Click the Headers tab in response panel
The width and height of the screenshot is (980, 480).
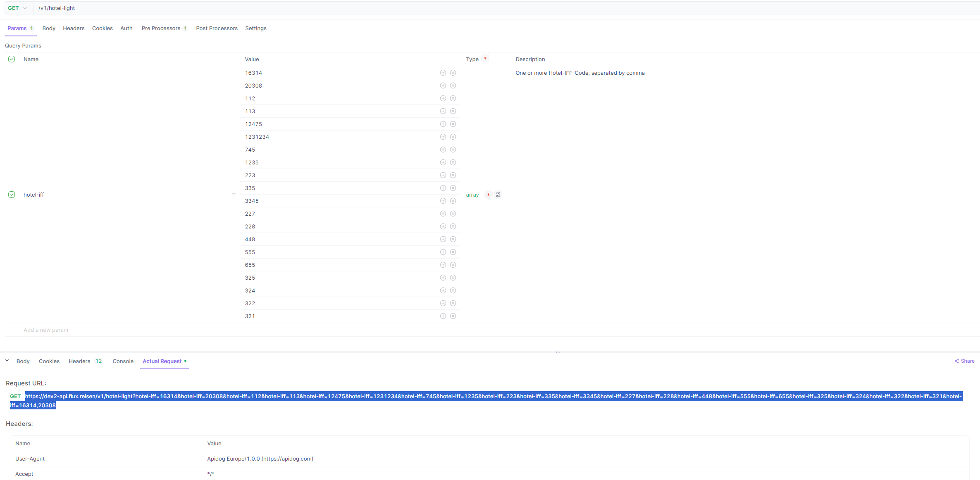pyautogui.click(x=79, y=361)
